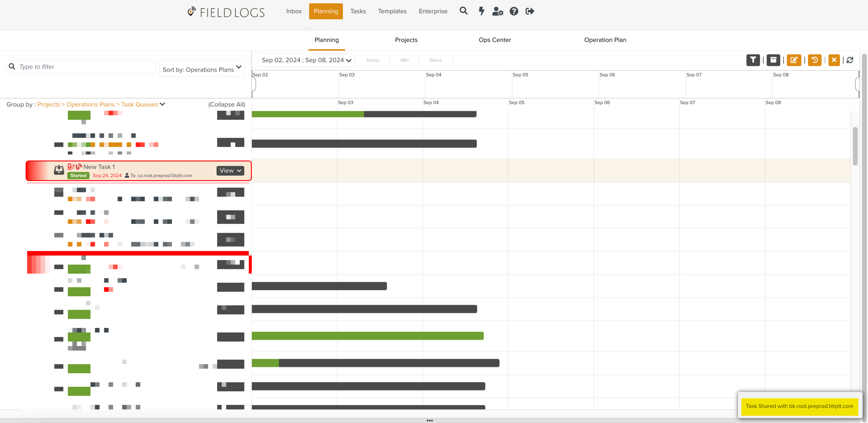868x423 pixels.
Task: Open the Templates menu
Action: tap(392, 11)
